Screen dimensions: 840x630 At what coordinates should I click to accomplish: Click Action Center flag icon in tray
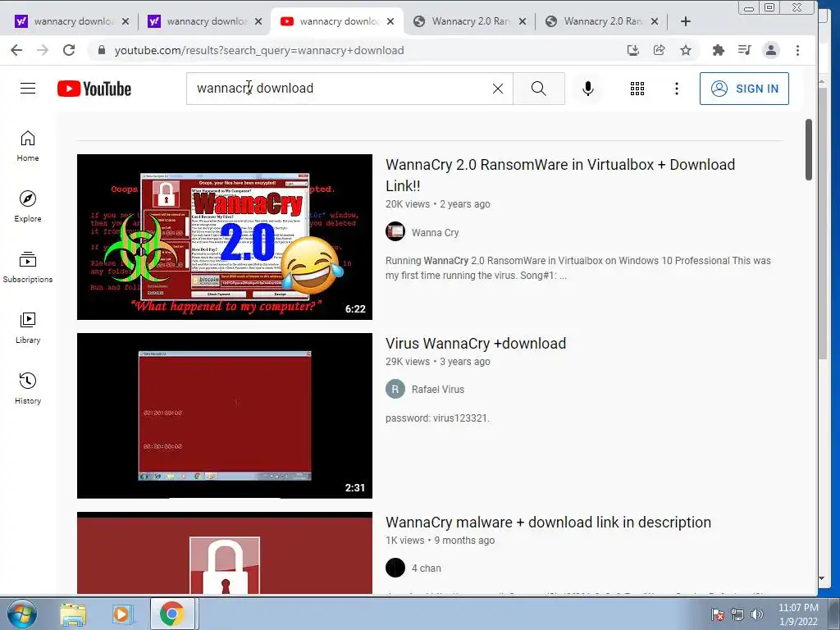tap(718, 614)
